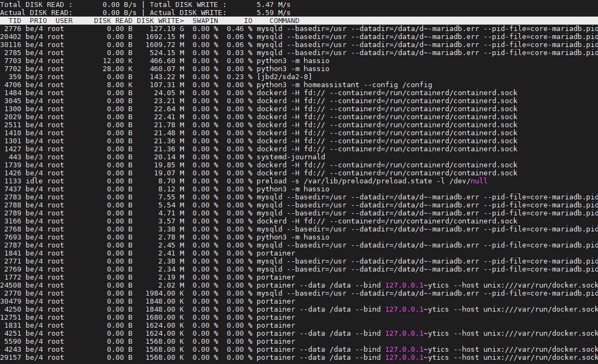This screenshot has width=598, height=364.
Task: Click TID 5590 portainer row
Action: click(x=299, y=341)
